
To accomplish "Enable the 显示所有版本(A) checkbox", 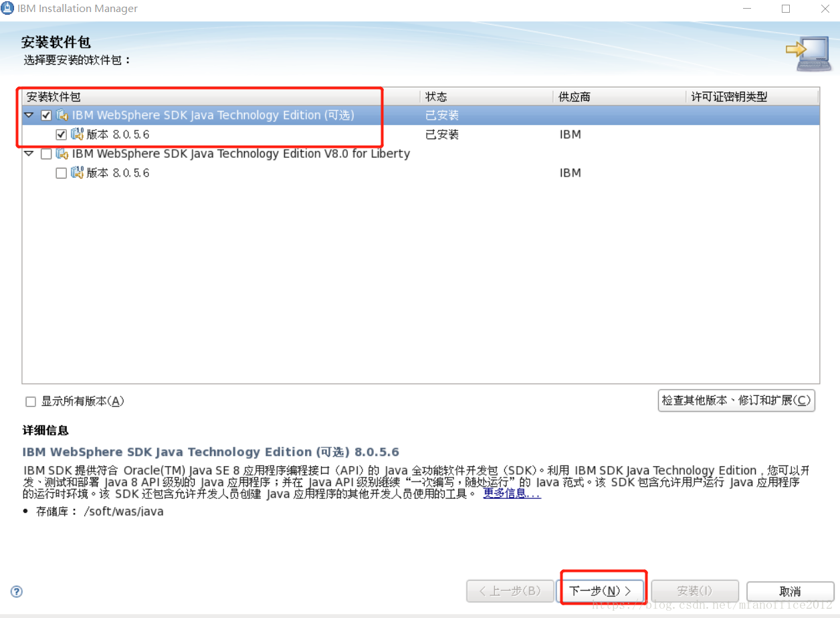I will (31, 402).
